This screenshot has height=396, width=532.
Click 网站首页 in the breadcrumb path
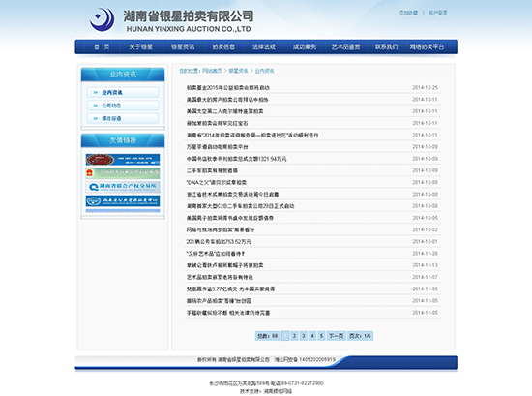coord(212,71)
